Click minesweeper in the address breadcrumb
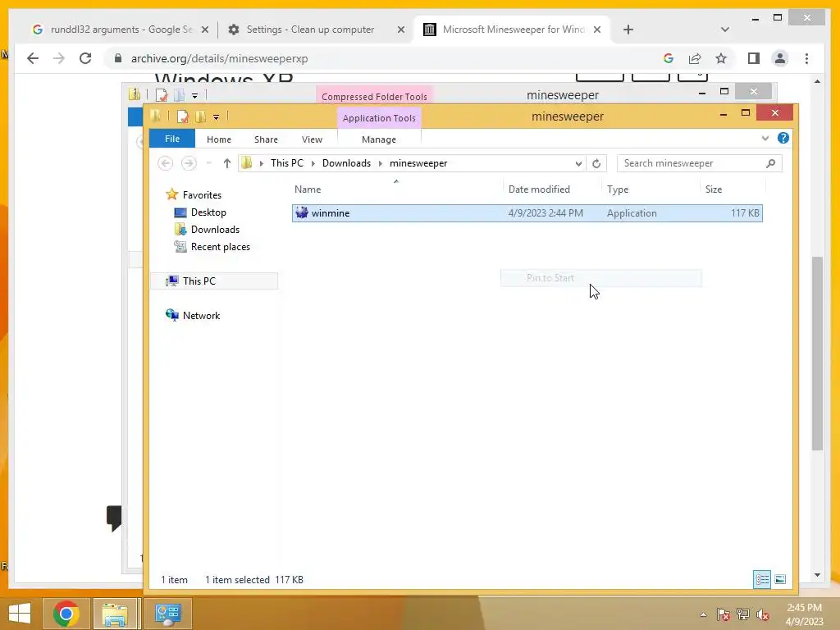840x630 pixels. pos(418,163)
